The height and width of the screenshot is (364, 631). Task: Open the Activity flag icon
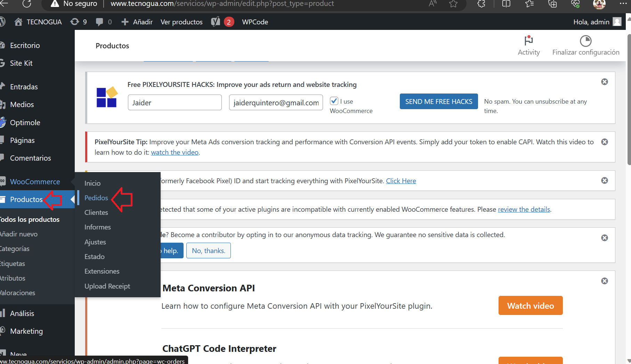[529, 41]
